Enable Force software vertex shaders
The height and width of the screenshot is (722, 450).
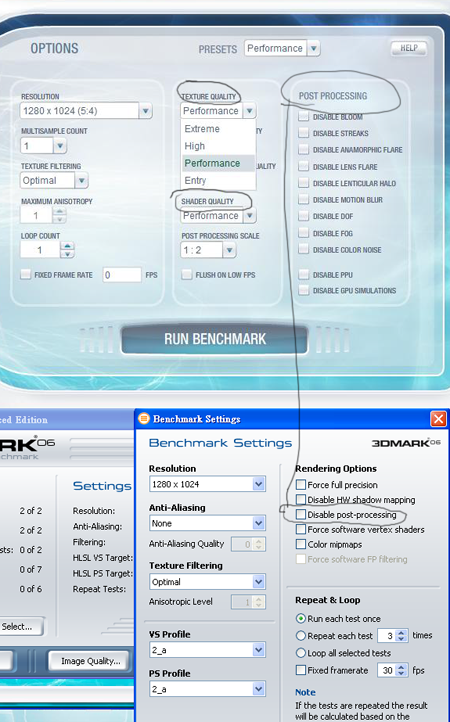tap(301, 530)
